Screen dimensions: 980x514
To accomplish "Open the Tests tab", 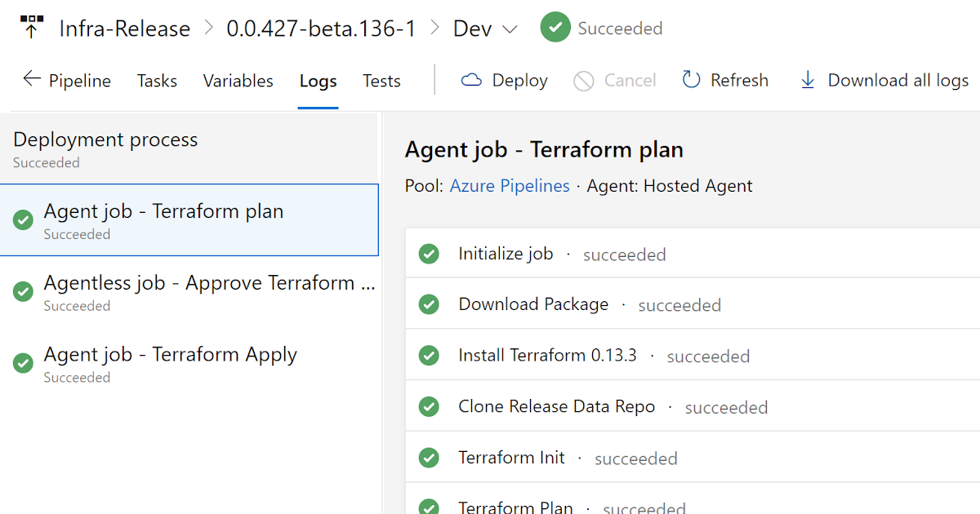I will (381, 80).
